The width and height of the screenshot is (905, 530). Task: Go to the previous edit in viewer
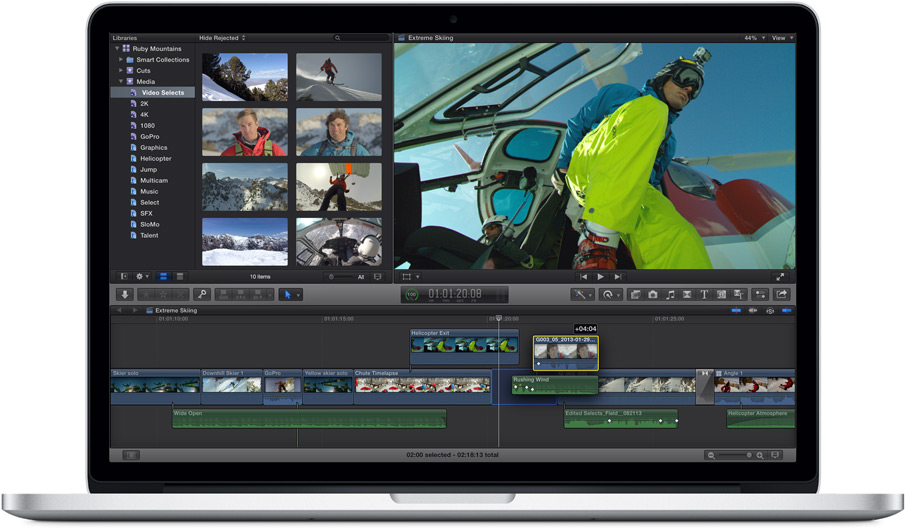[x=584, y=277]
